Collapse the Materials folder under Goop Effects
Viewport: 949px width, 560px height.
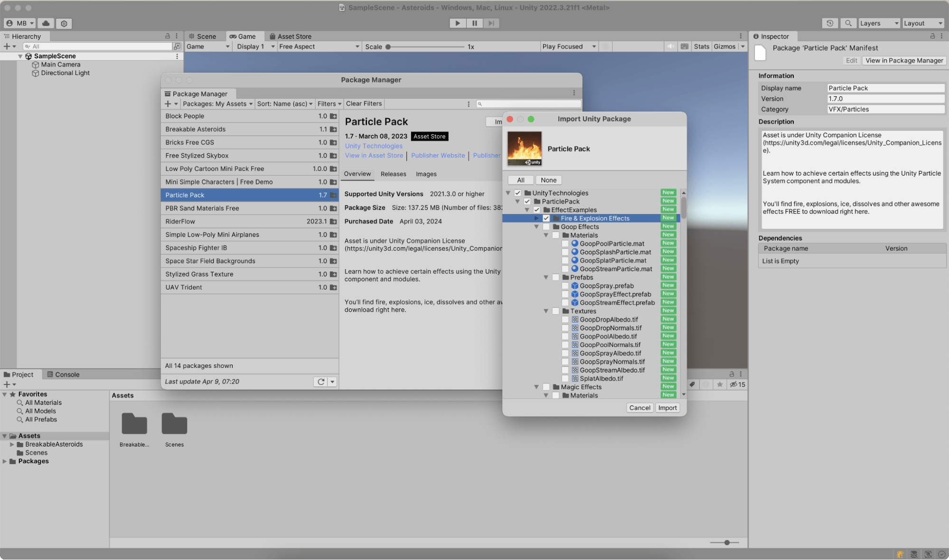click(545, 235)
